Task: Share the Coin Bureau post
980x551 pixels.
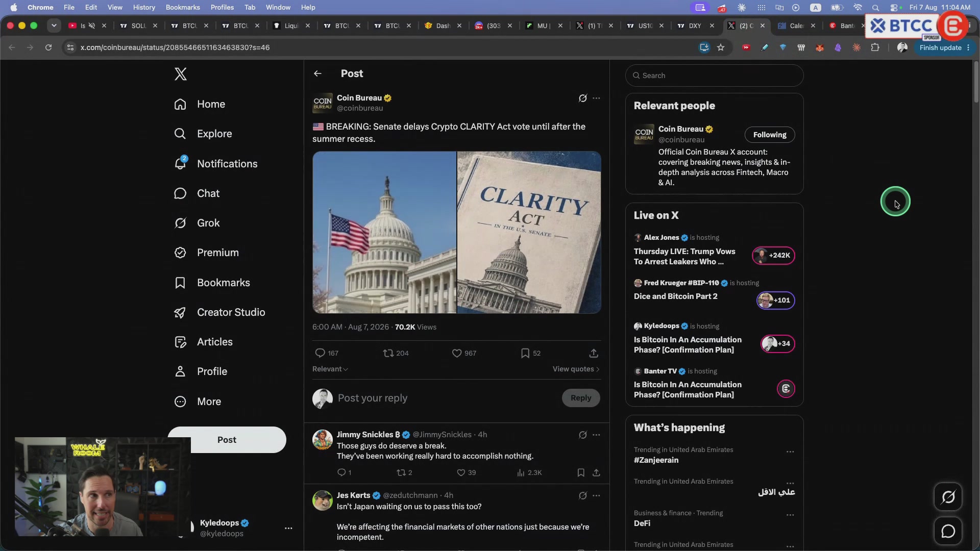Action: pos(594,353)
